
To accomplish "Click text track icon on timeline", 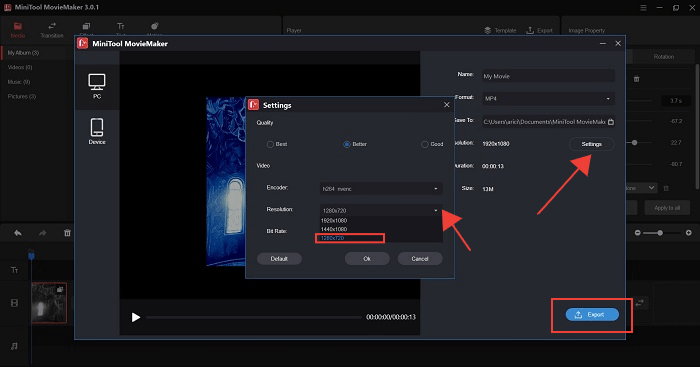I will 14,270.
